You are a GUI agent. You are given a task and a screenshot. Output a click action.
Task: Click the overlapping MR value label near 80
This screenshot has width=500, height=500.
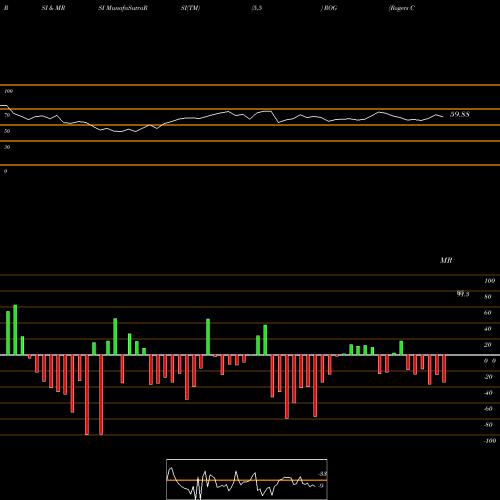point(463,294)
